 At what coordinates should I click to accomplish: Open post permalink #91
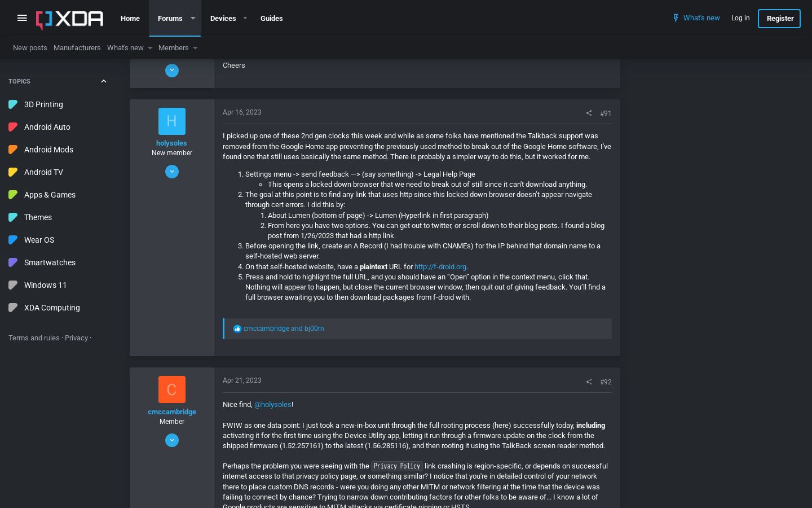(x=606, y=113)
